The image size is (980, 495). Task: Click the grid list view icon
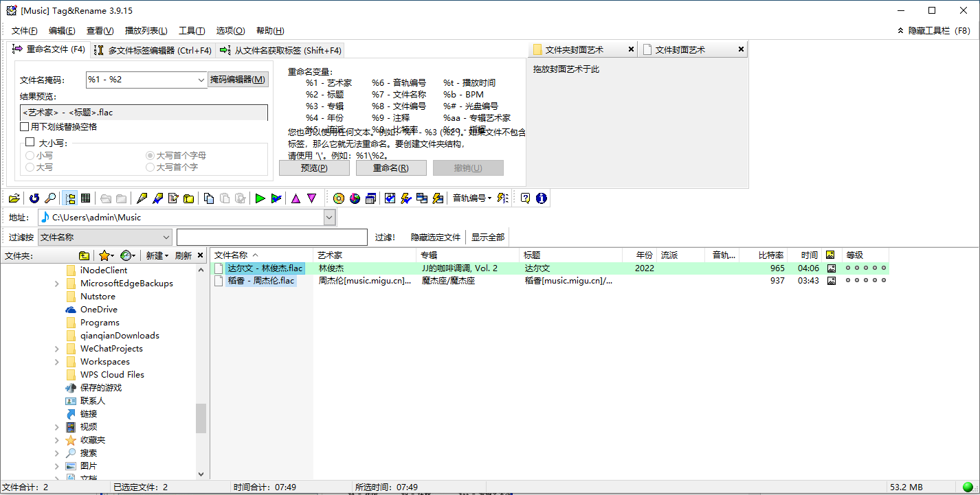coord(86,198)
